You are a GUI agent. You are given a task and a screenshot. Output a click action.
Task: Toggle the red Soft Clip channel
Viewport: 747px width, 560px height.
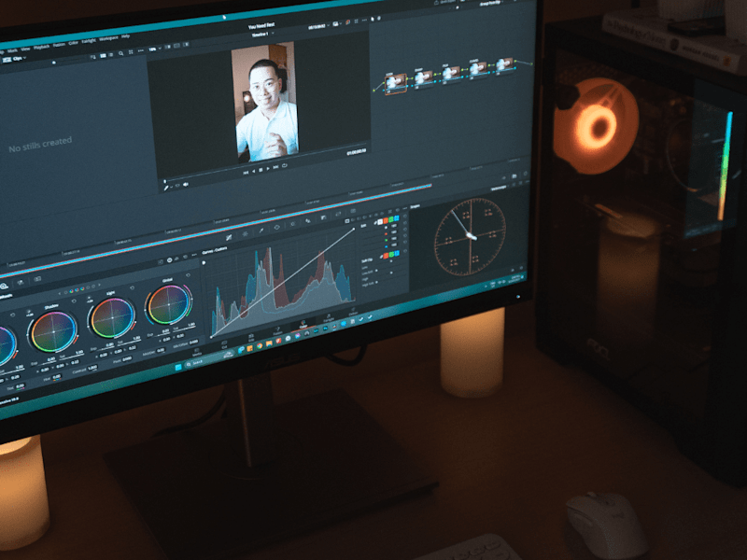point(386,256)
